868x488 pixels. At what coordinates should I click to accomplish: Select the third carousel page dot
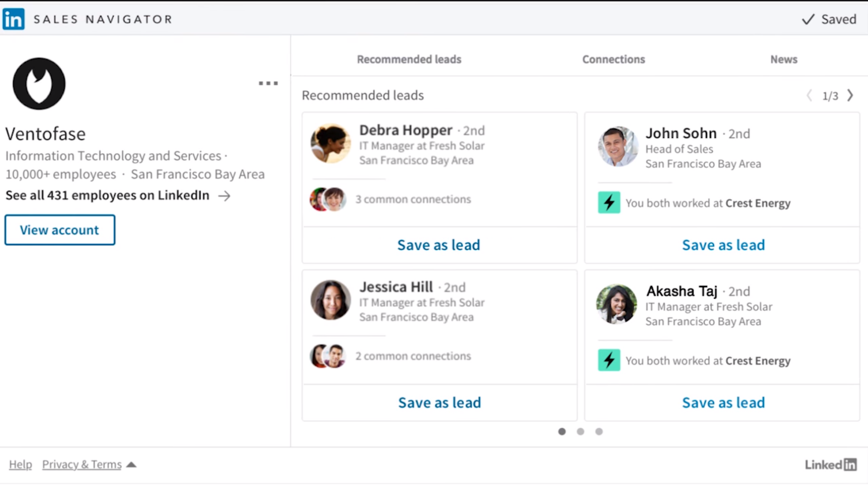click(x=599, y=431)
